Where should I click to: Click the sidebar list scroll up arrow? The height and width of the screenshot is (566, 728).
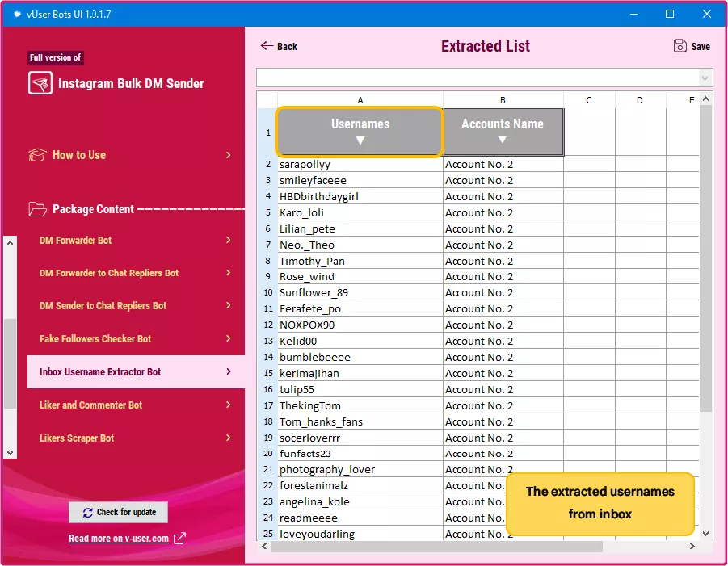click(11, 243)
